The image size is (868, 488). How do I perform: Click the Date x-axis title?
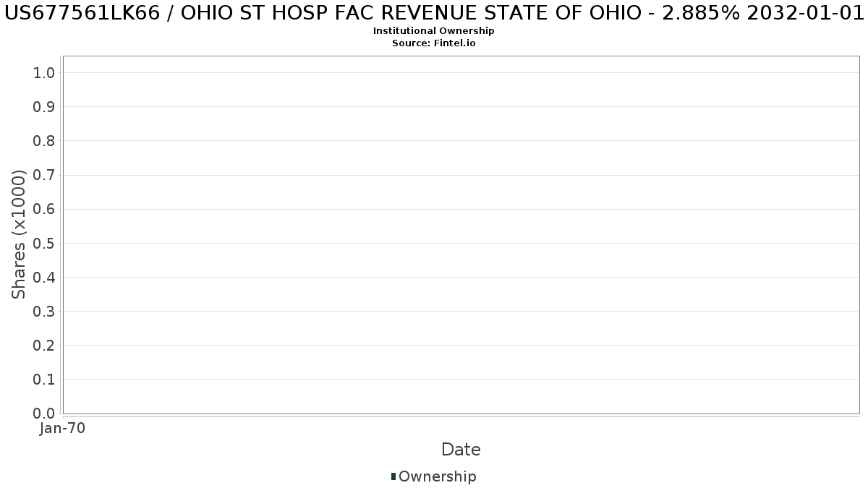pos(461,450)
